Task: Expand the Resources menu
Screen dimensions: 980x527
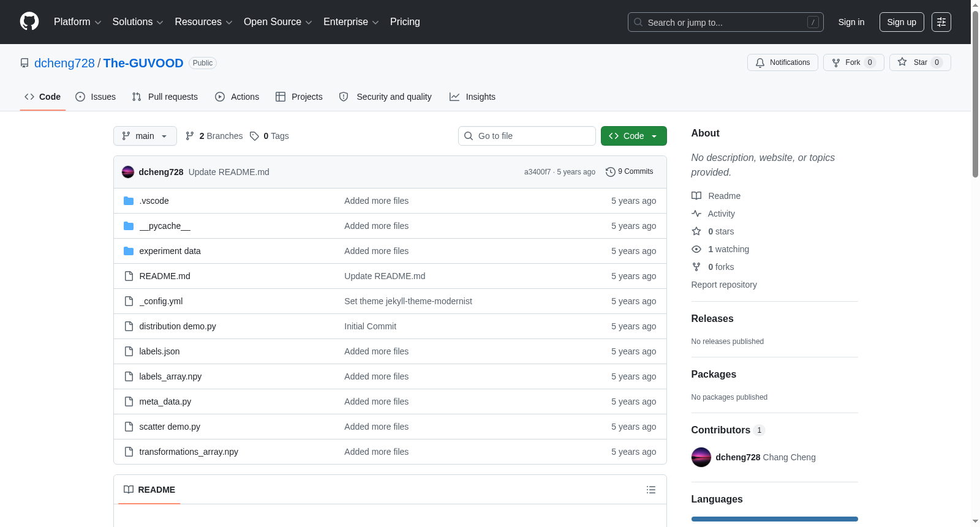Action: [203, 22]
